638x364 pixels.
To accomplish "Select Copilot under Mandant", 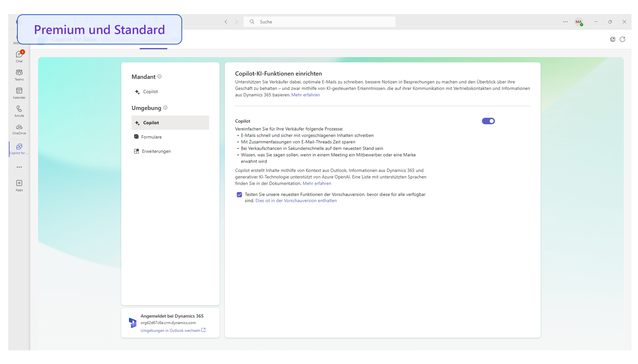I will 150,92.
